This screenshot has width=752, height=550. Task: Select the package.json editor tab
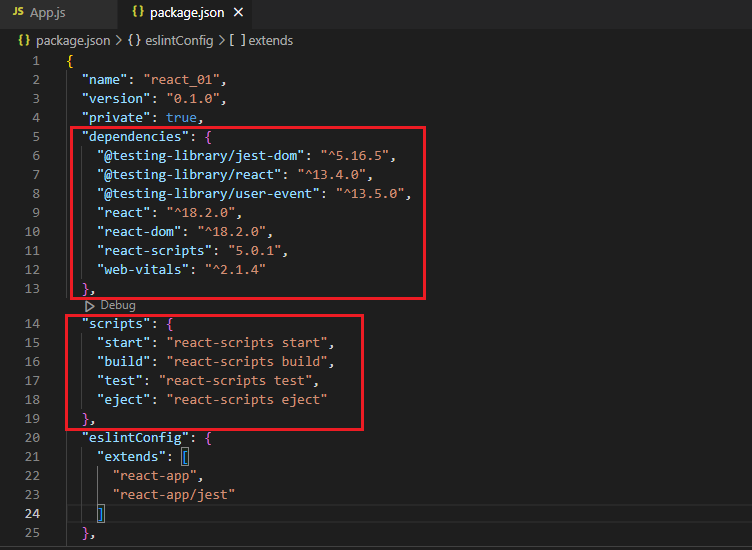point(187,13)
